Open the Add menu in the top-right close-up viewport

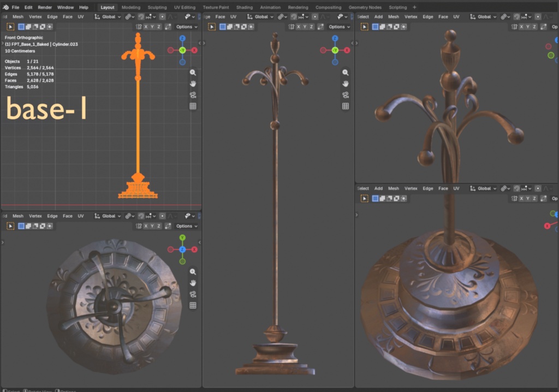(379, 17)
